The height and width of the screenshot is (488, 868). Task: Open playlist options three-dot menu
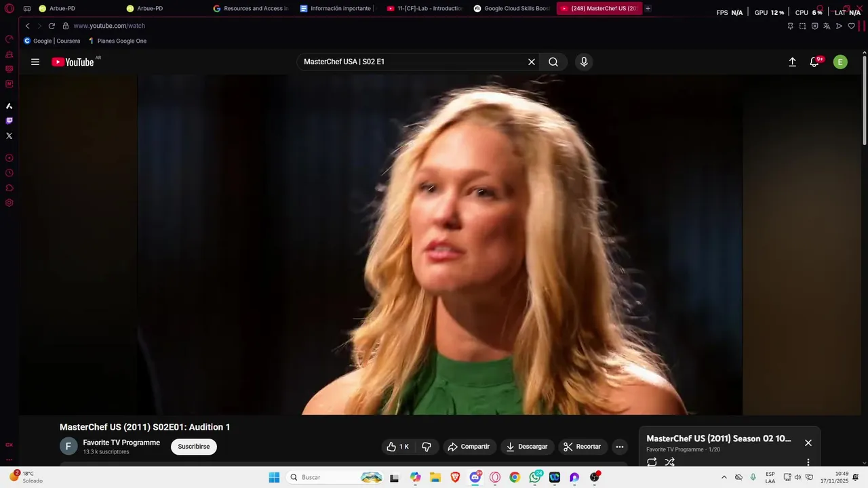808,462
